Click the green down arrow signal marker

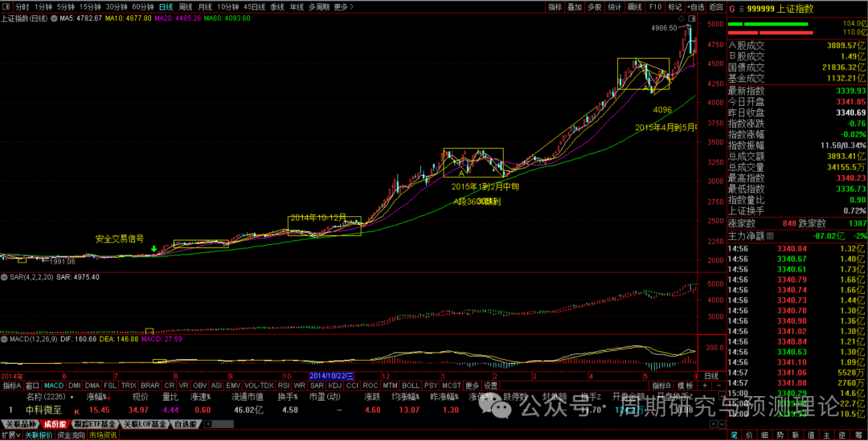(154, 250)
